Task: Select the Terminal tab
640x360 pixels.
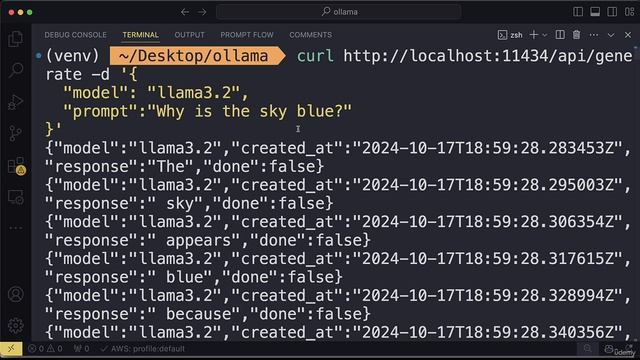Action: pos(140,35)
